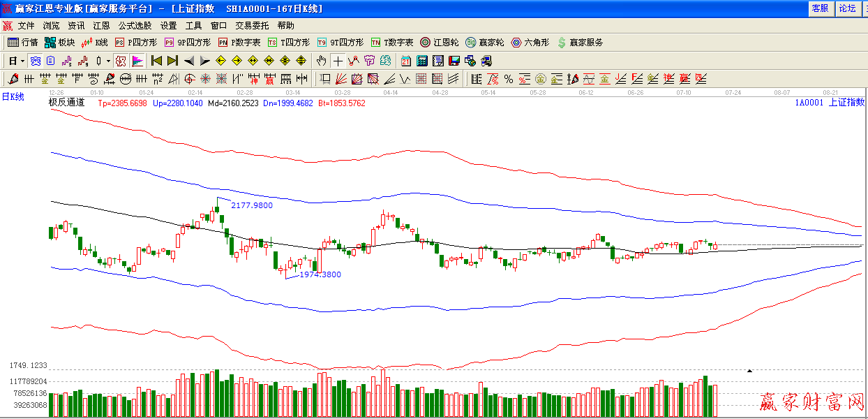
Task: Click the 客服 button at top right
Action: click(x=820, y=8)
